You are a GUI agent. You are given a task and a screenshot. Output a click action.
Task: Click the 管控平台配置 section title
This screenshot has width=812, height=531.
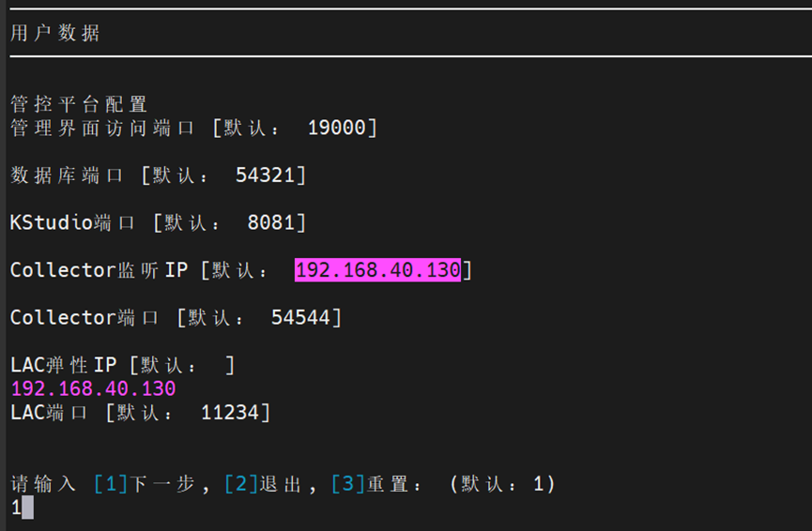pyautogui.click(x=79, y=104)
